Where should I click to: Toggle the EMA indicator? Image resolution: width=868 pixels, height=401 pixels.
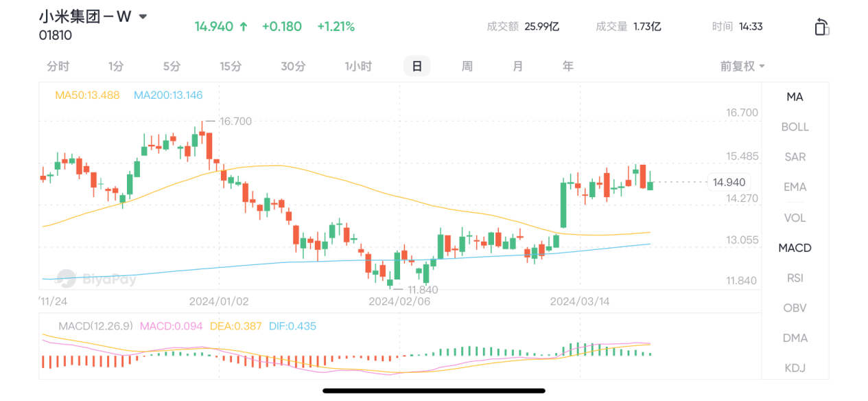(x=795, y=187)
